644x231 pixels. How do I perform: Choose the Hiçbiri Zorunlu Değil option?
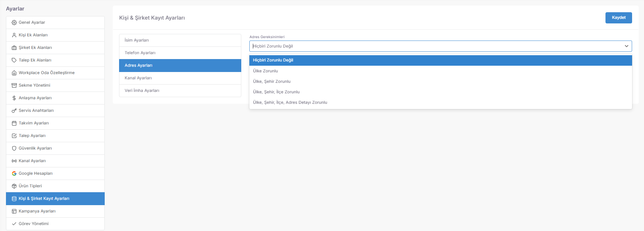(441, 60)
